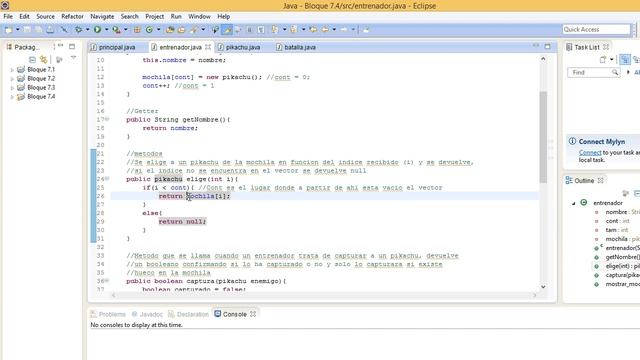The height and width of the screenshot is (360, 640).
Task: Click the Forward navigation arrow icon
Action: click(344, 29)
